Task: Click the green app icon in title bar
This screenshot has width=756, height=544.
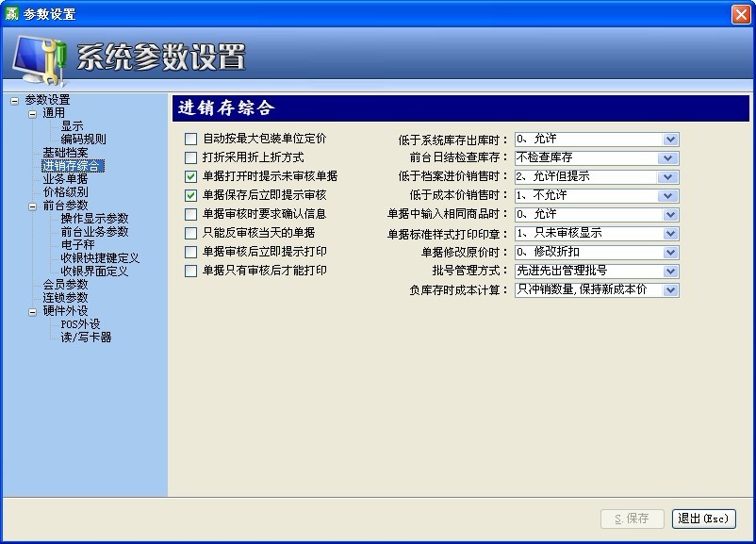Action: (x=11, y=13)
